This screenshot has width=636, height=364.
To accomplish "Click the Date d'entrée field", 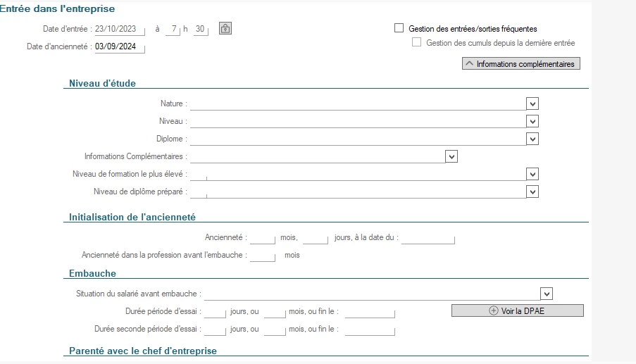I will [x=119, y=29].
